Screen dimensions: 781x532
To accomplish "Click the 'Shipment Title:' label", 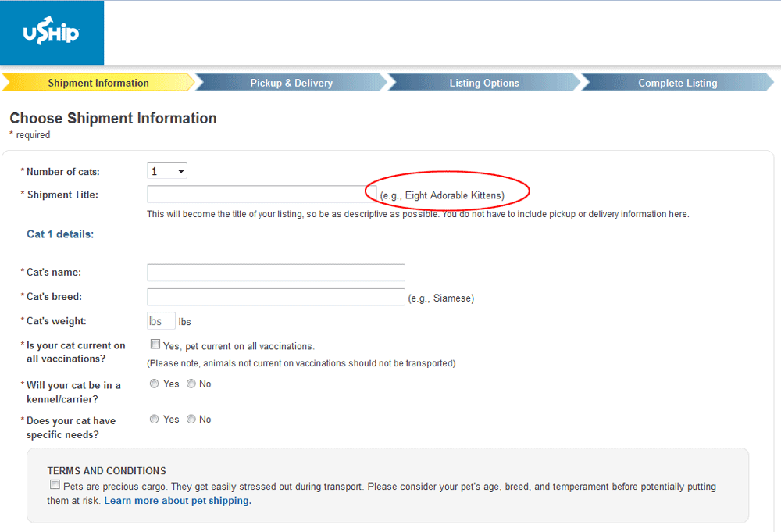I will click(x=62, y=195).
